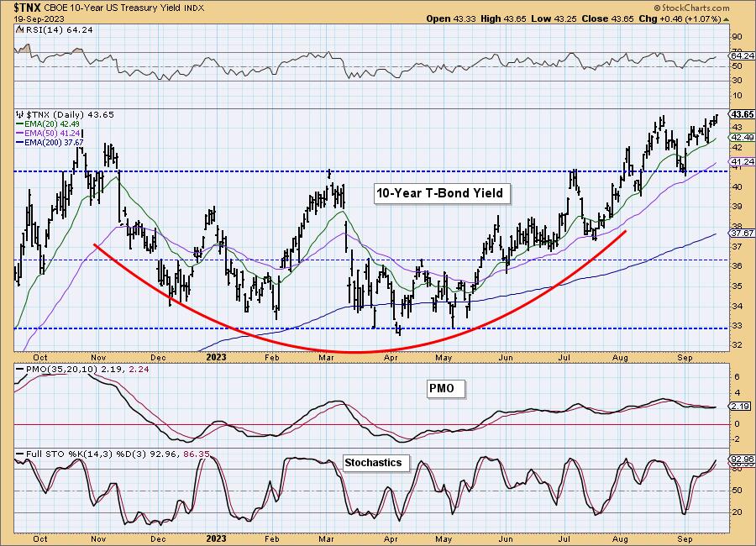
Task: Click 'Sep' on the bottom date axis
Action: (685, 538)
